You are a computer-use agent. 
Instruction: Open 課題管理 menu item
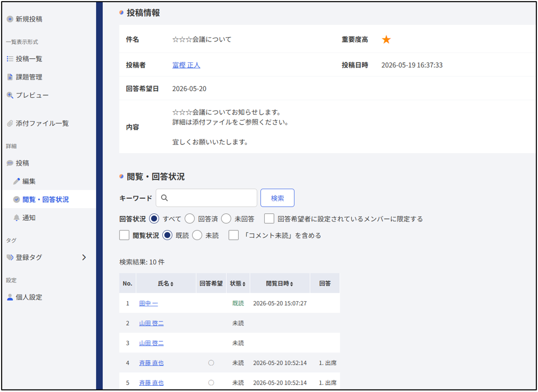point(29,77)
